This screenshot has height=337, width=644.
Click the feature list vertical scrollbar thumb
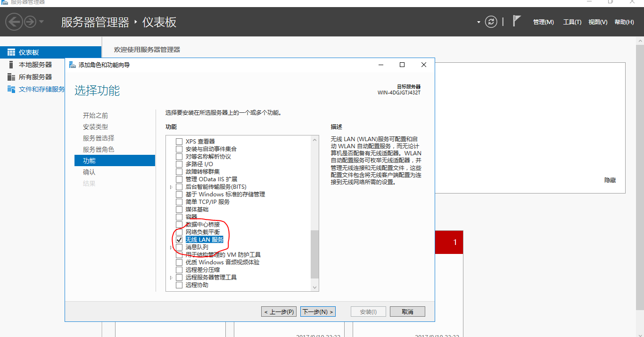coord(315,254)
